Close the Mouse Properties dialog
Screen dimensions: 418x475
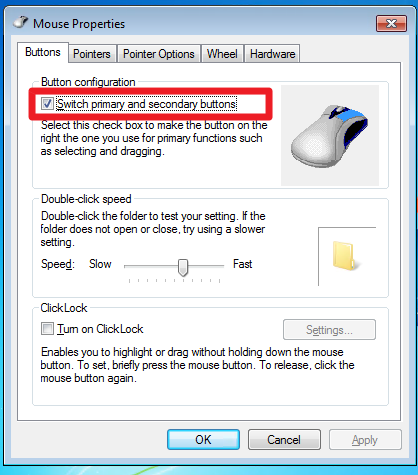pyautogui.click(x=391, y=23)
